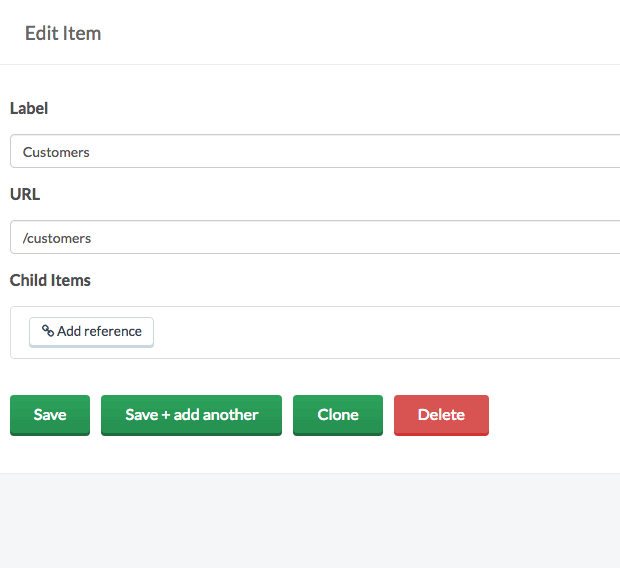The image size is (620, 568).
Task: Click empty header space beside Edit Item
Action: click(356, 33)
